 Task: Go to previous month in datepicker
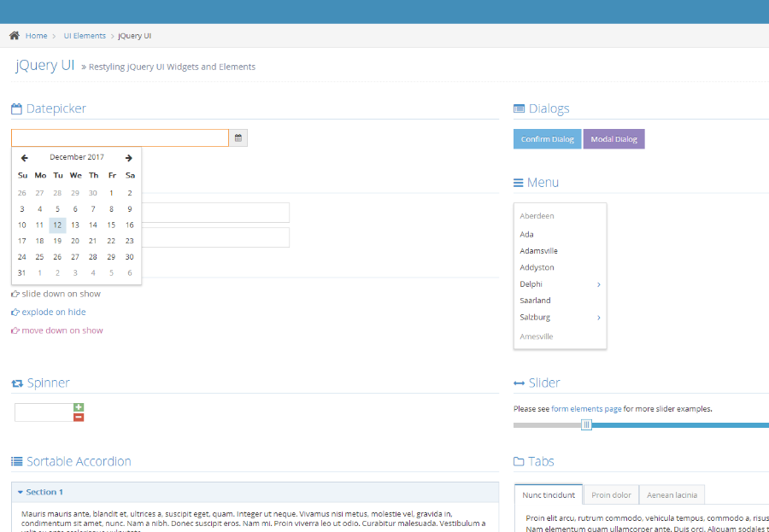(24, 158)
